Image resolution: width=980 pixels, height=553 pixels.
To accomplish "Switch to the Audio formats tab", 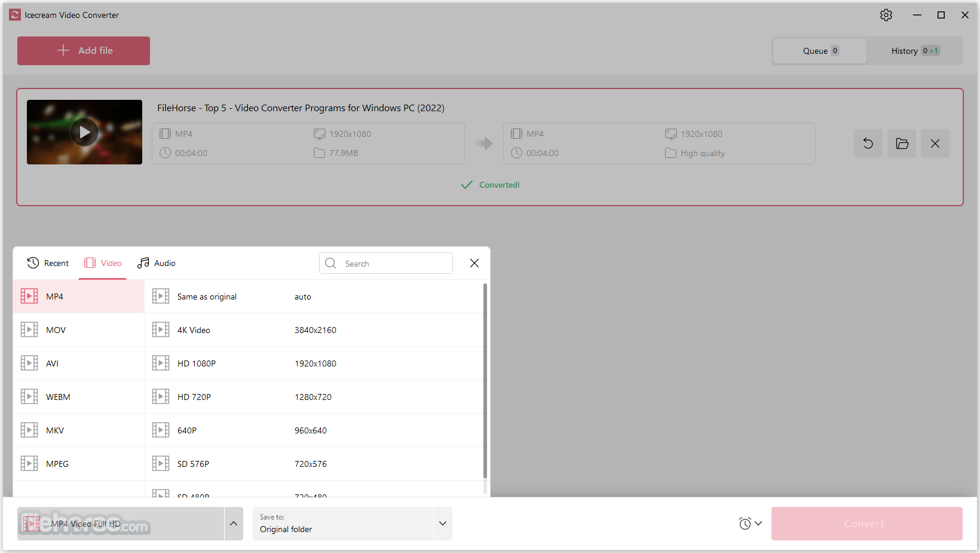I will pyautogui.click(x=157, y=263).
